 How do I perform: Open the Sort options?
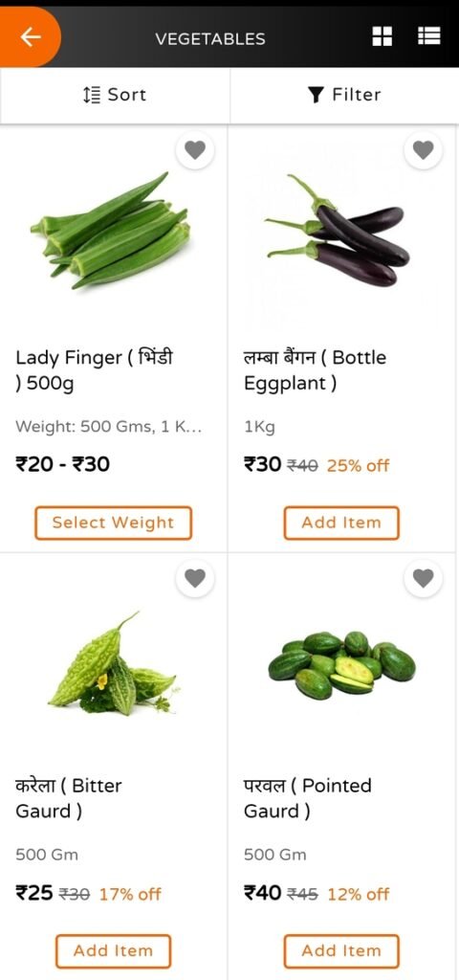(x=115, y=95)
